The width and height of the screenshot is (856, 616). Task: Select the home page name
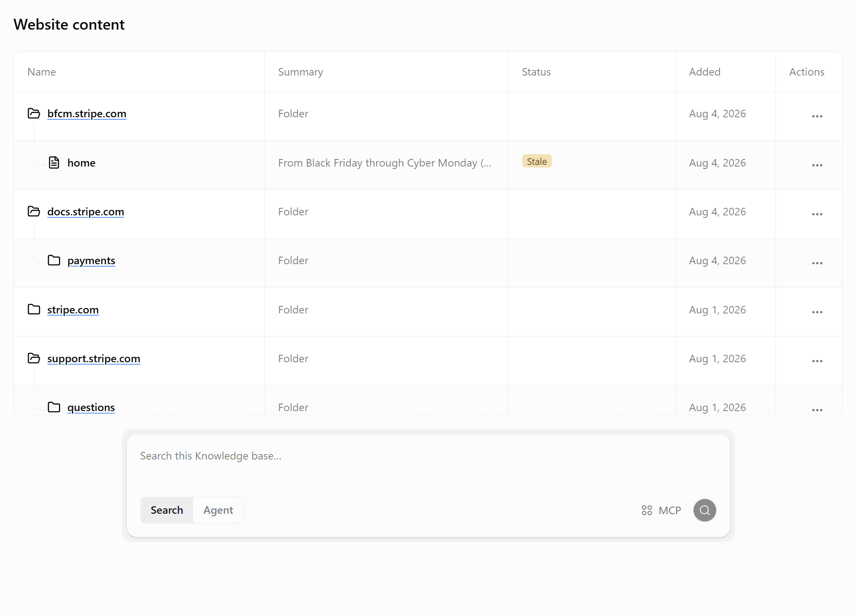[81, 163]
